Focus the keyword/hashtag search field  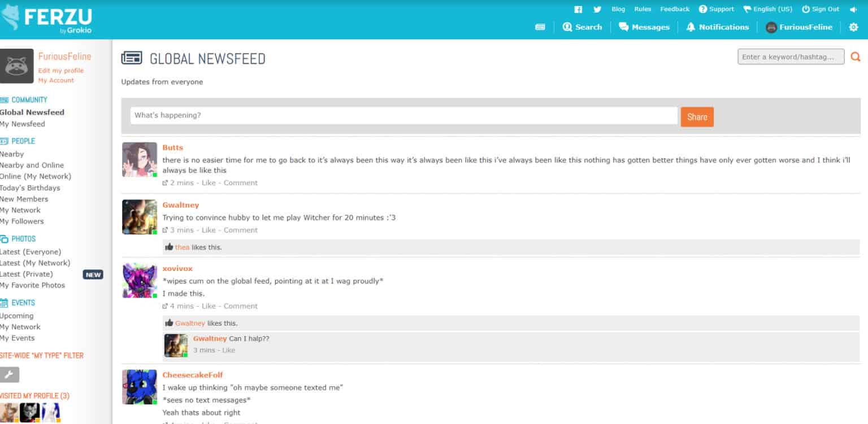pos(791,57)
